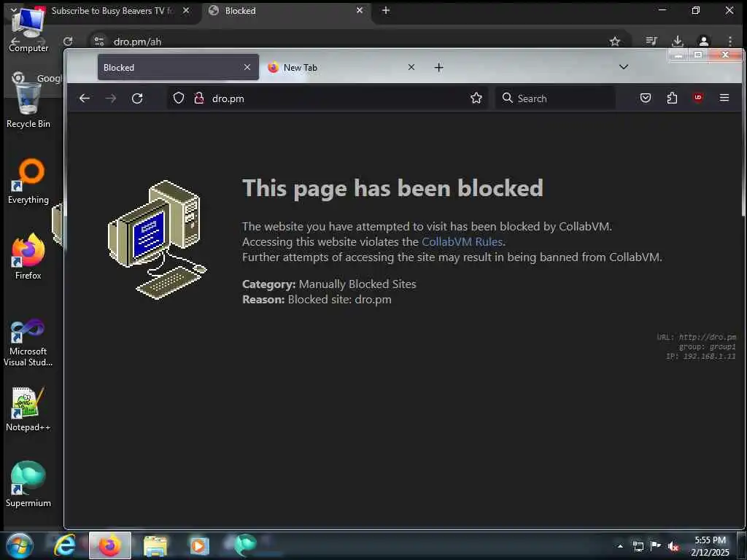747x560 pixels.
Task: Add a new tab in Chrome window
Action: tap(386, 10)
